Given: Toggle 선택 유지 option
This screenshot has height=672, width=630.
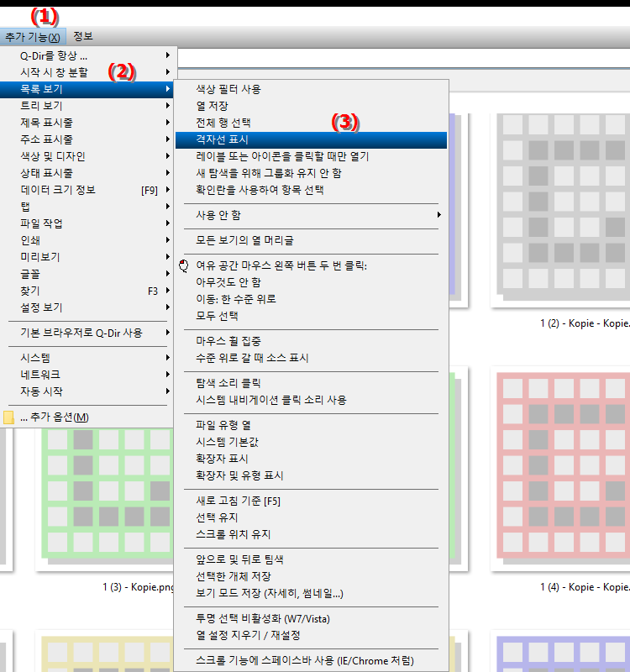Looking at the screenshot, I should click(x=311, y=517).
